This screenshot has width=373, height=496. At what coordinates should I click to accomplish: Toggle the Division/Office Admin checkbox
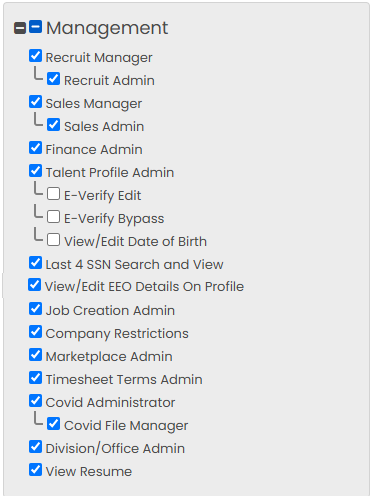[35, 447]
